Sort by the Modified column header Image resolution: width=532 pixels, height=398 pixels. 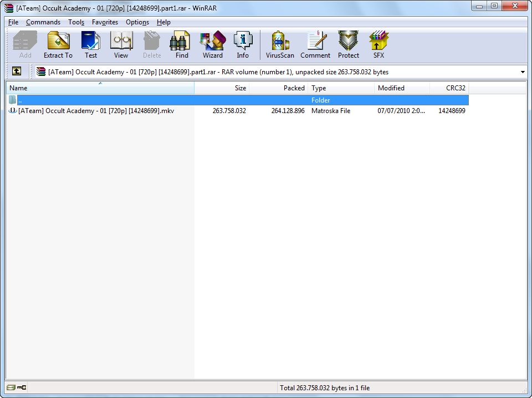coord(402,88)
